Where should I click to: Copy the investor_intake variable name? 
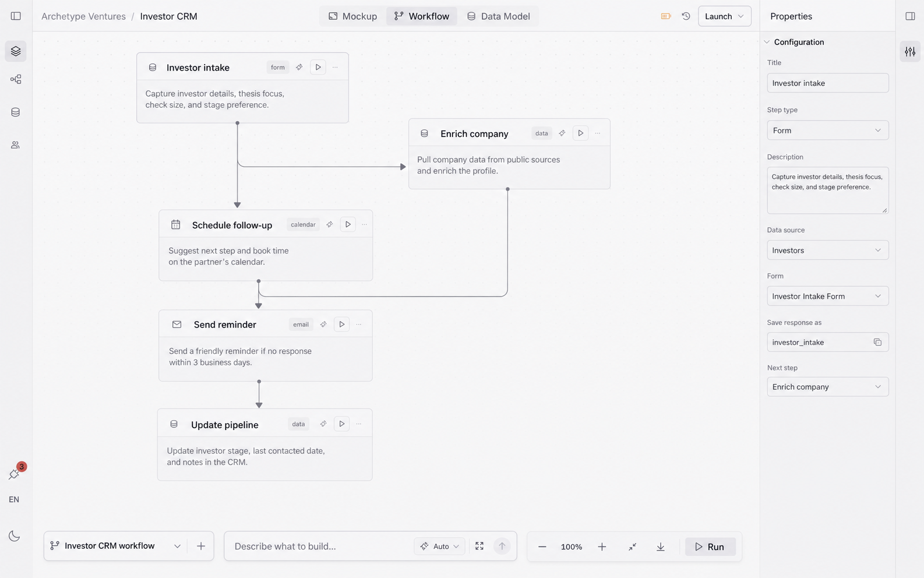877,342
